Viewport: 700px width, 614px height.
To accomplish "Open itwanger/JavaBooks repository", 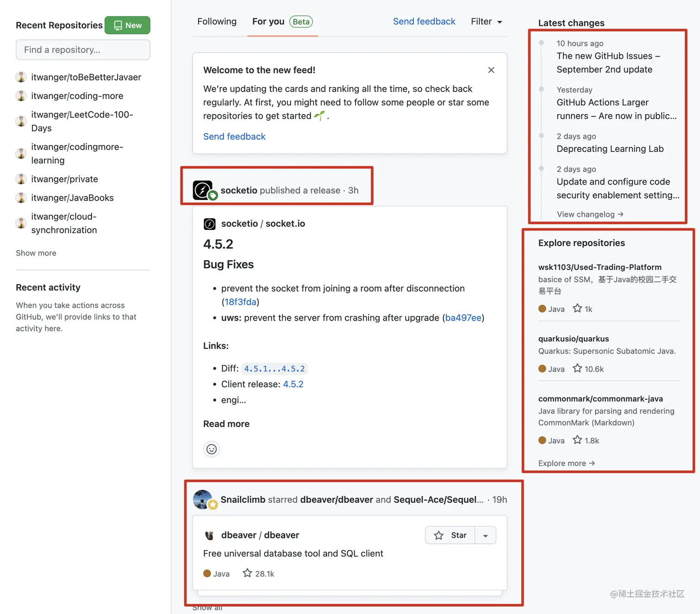I will pos(72,198).
